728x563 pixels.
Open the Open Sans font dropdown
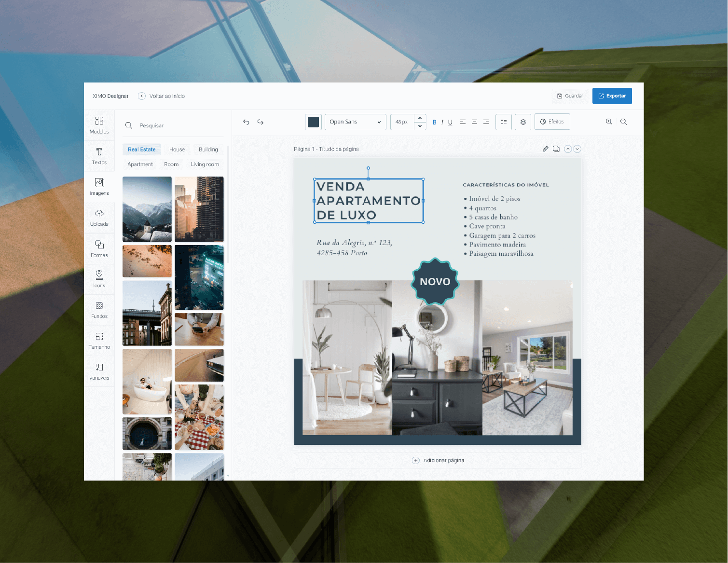pos(355,122)
